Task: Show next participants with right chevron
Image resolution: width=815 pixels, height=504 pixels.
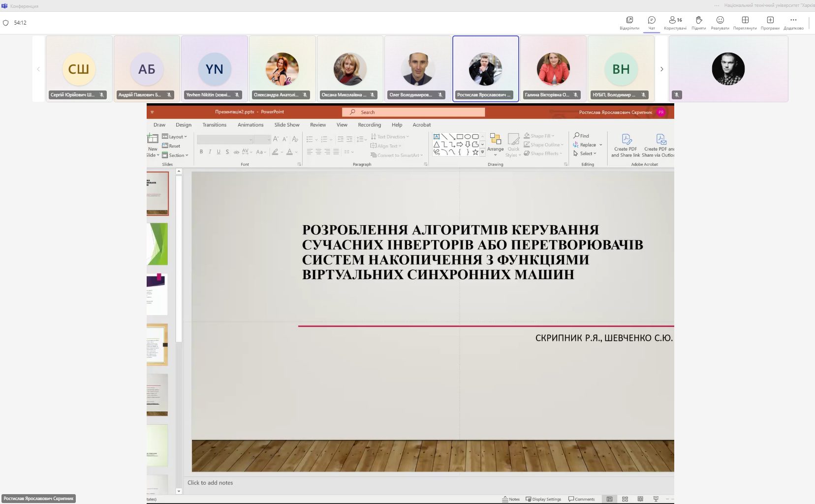Action: coord(662,69)
